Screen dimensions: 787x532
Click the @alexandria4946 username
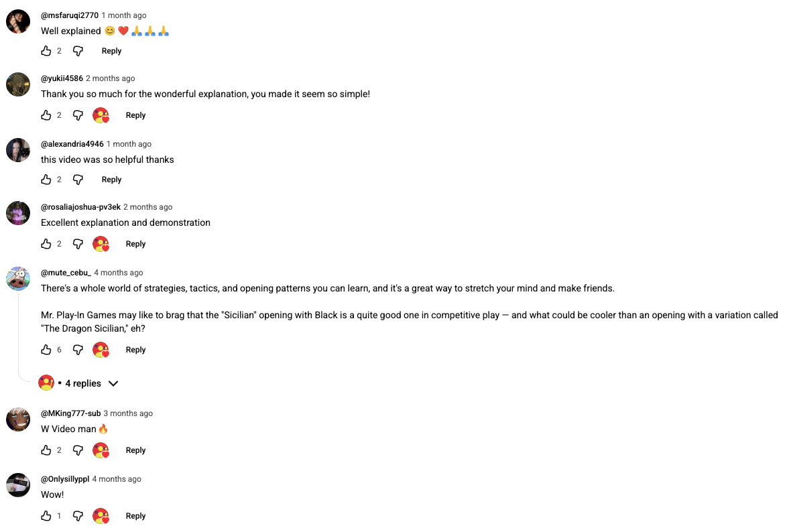72,144
